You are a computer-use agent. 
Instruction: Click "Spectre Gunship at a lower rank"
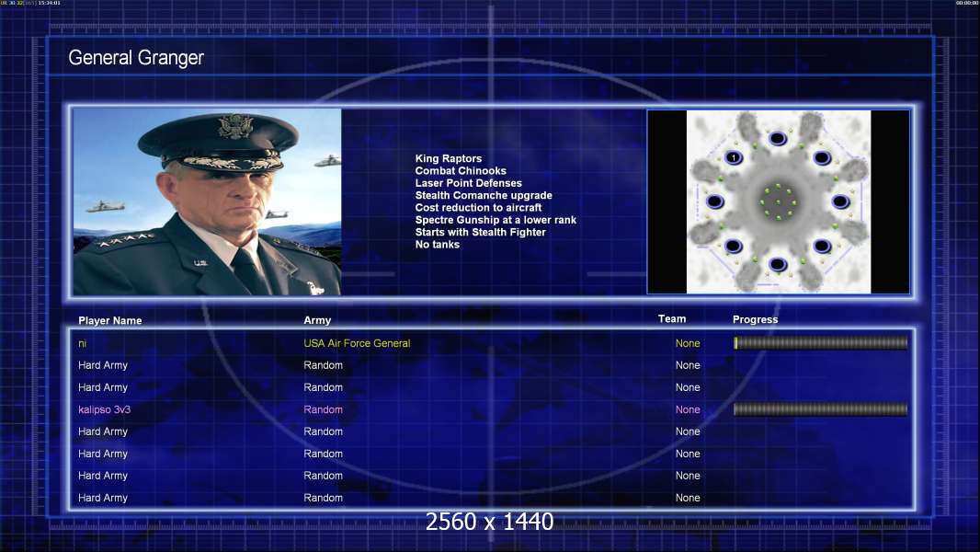click(x=496, y=220)
